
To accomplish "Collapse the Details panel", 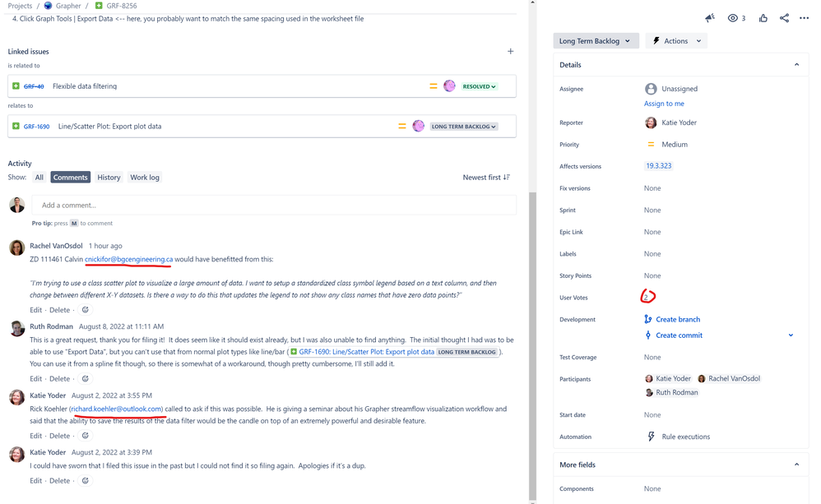I will pos(796,64).
